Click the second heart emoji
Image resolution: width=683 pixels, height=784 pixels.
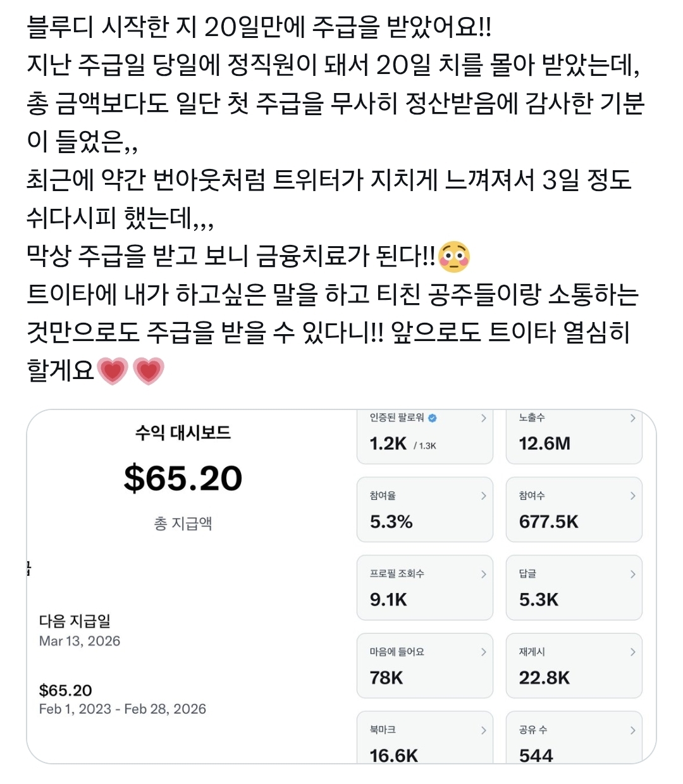pyautogui.click(x=148, y=371)
